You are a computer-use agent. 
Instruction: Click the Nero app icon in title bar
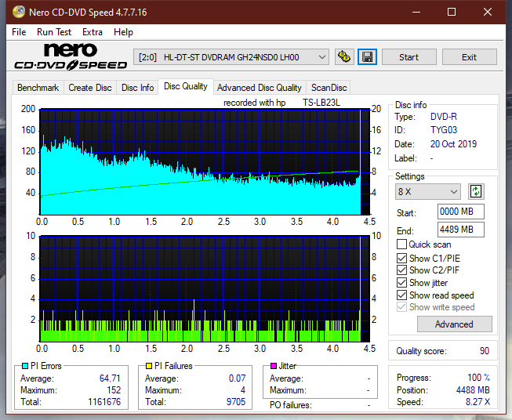click(x=19, y=12)
